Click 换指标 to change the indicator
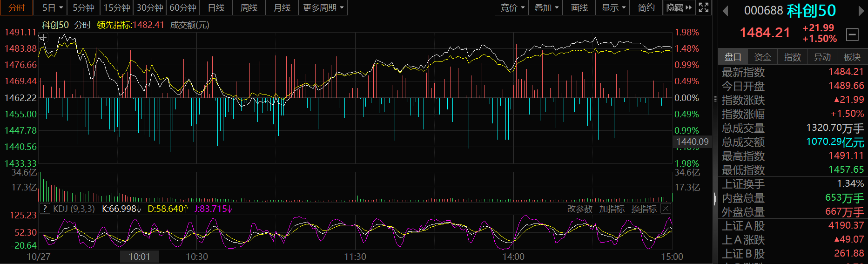Viewport: 868px width, 264px height. click(644, 209)
